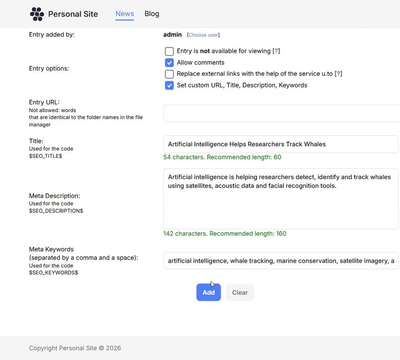Viewport: 400px width, 360px height.
Task: Click the 54 characters title length hint
Action: click(x=222, y=157)
